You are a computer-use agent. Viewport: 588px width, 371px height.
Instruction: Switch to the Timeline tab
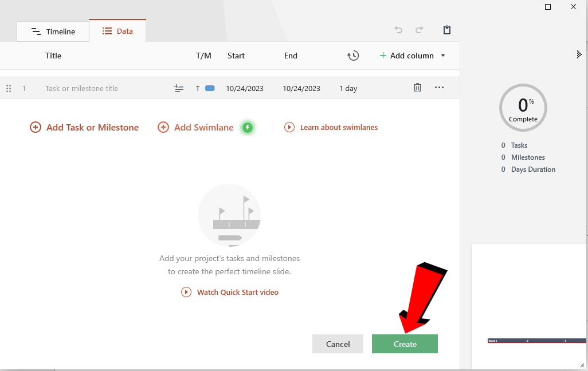click(x=53, y=31)
